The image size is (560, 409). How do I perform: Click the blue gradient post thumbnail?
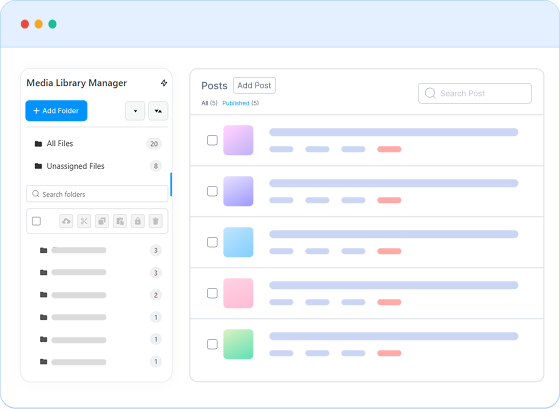coord(238,242)
